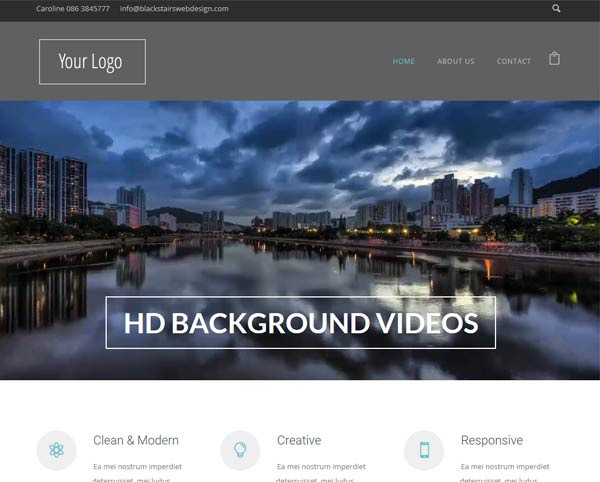Click the text paragraph under Creative
The image size is (600, 482).
pos(321,472)
